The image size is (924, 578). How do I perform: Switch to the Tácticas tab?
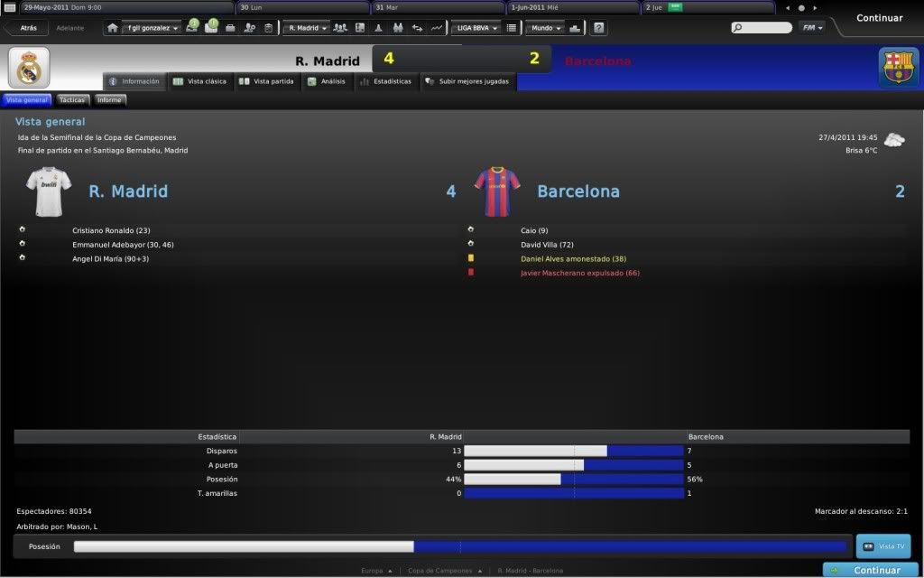point(71,99)
